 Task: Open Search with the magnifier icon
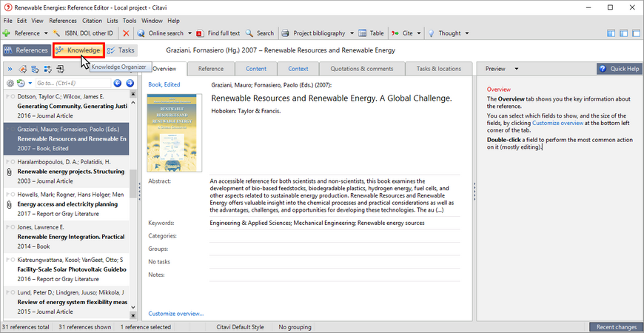pos(249,33)
